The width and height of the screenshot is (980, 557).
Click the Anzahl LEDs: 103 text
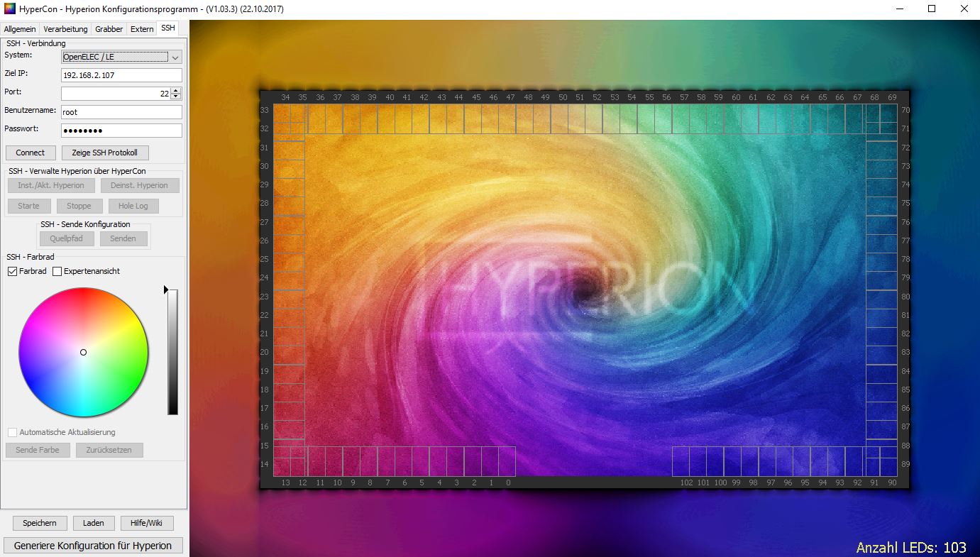[911, 547]
